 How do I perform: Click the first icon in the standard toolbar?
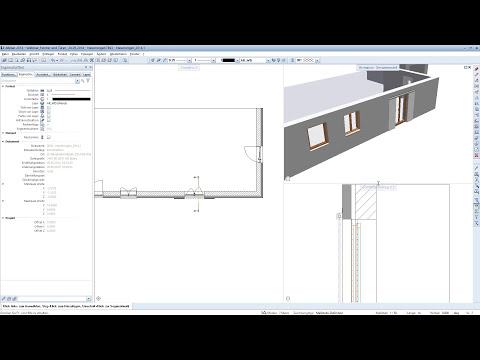(5, 60)
